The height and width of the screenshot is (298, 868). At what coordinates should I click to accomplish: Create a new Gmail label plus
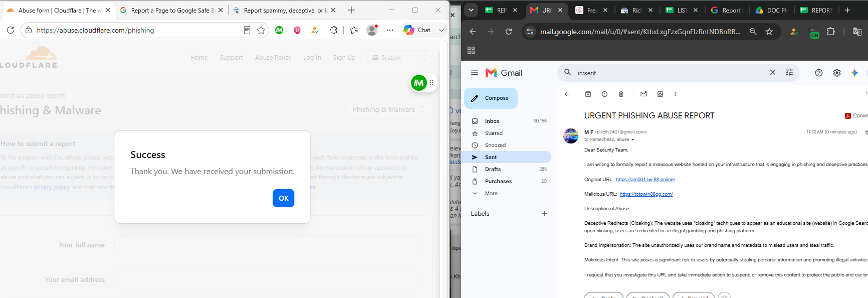click(544, 213)
